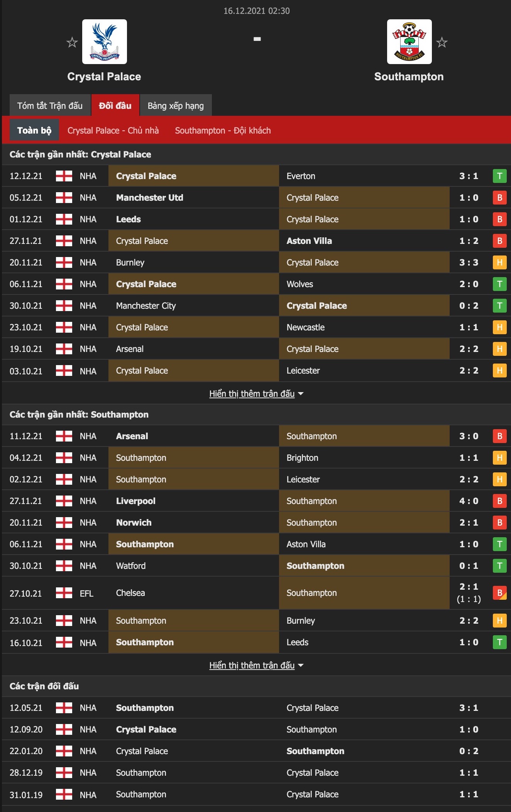Image resolution: width=511 pixels, height=812 pixels.
Task: Click the T badge for Watford match
Action: pos(500,566)
